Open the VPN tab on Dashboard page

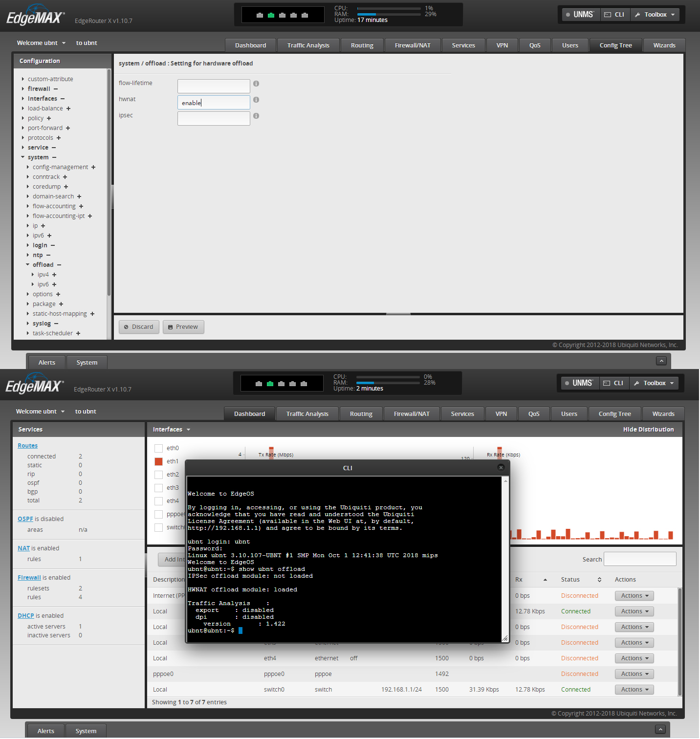[501, 414]
